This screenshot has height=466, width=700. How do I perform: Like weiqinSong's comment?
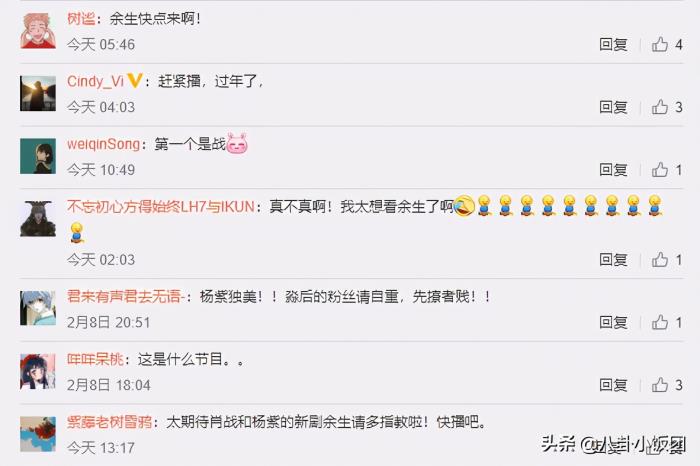(660, 170)
